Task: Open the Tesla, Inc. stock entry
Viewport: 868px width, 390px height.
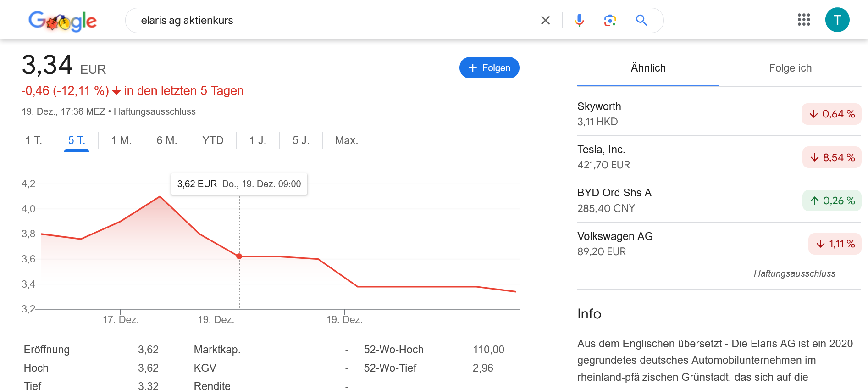Action: (601, 157)
